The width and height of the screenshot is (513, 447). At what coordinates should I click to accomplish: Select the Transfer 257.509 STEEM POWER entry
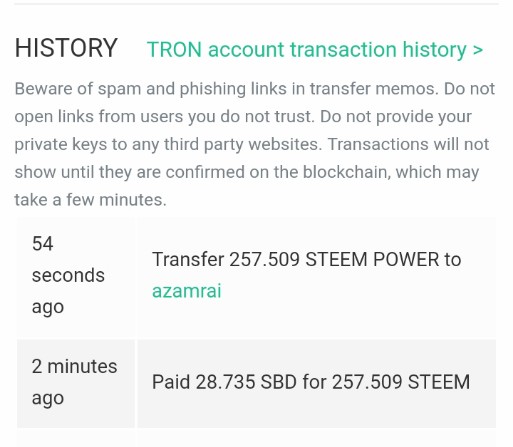point(306,275)
